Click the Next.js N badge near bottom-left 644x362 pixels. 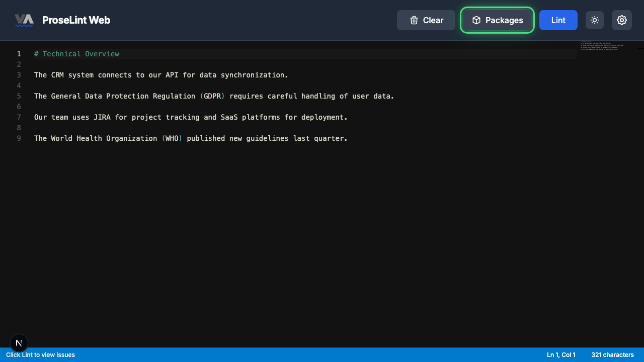pyautogui.click(x=19, y=343)
